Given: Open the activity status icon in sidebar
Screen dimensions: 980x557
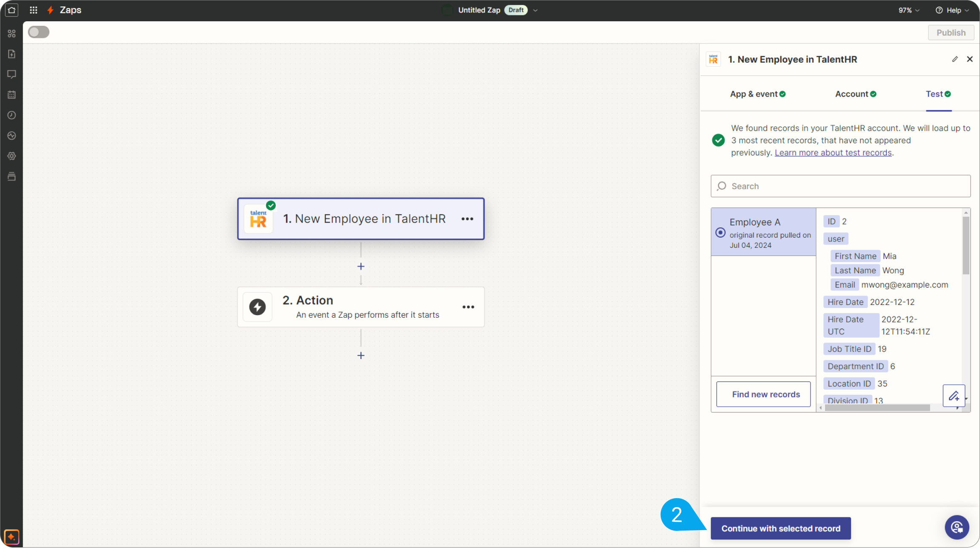Looking at the screenshot, I should [11, 135].
